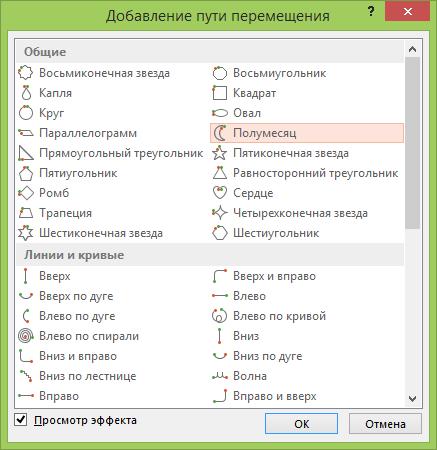Choose the Влево list entry
Screen dimensions: 437x450
pyautogui.click(x=249, y=296)
